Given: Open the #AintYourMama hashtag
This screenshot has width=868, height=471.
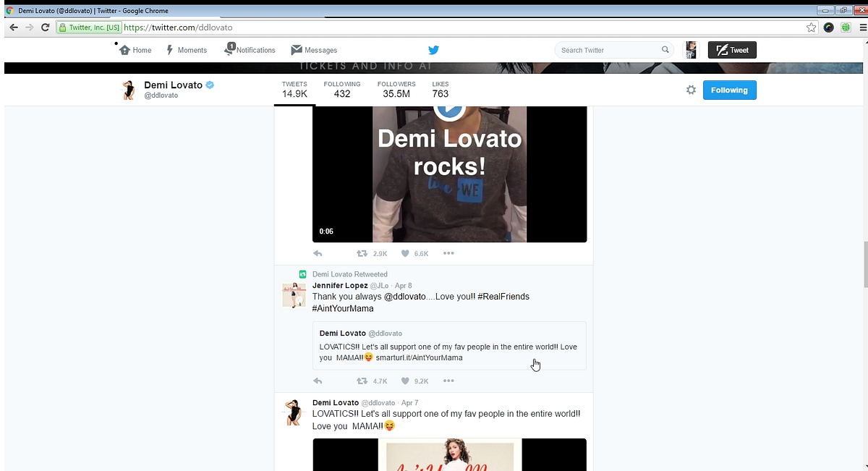Looking at the screenshot, I should (x=343, y=308).
